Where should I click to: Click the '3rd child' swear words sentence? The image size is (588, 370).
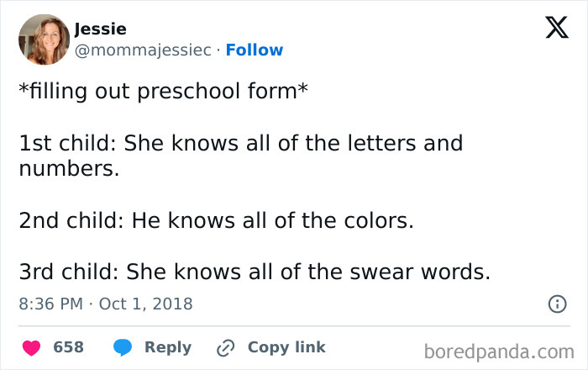254,272
